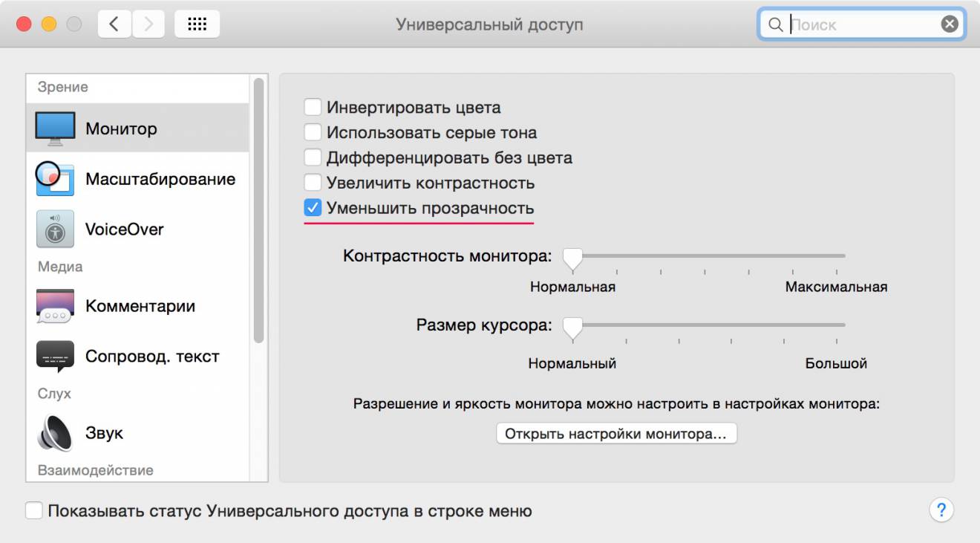
Task: Click the Контрастность монитора slider thumb
Action: point(572,259)
